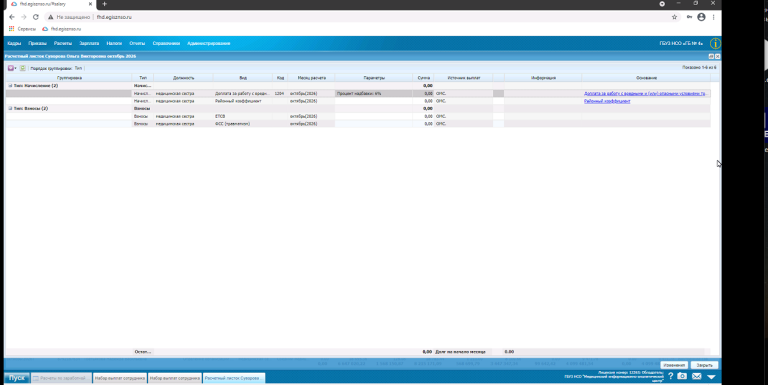Open the Справочники menu

pyautogui.click(x=166, y=44)
